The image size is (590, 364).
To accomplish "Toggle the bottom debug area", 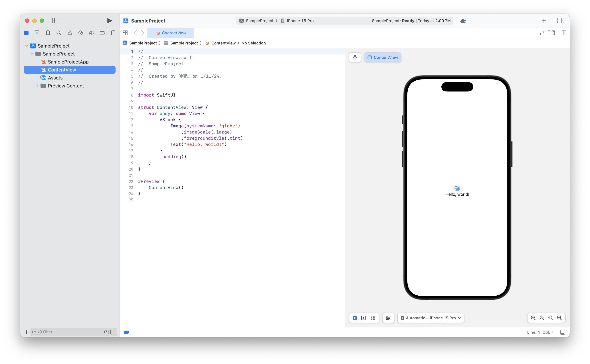I will [563, 332].
